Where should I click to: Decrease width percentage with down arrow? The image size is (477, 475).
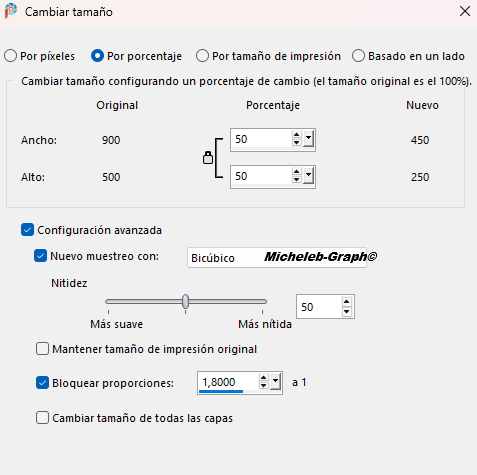point(296,143)
